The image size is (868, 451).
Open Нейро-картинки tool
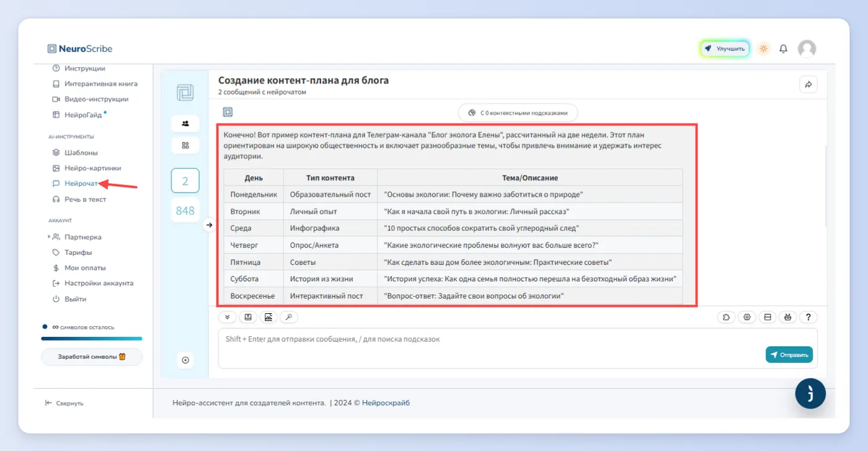(x=87, y=168)
